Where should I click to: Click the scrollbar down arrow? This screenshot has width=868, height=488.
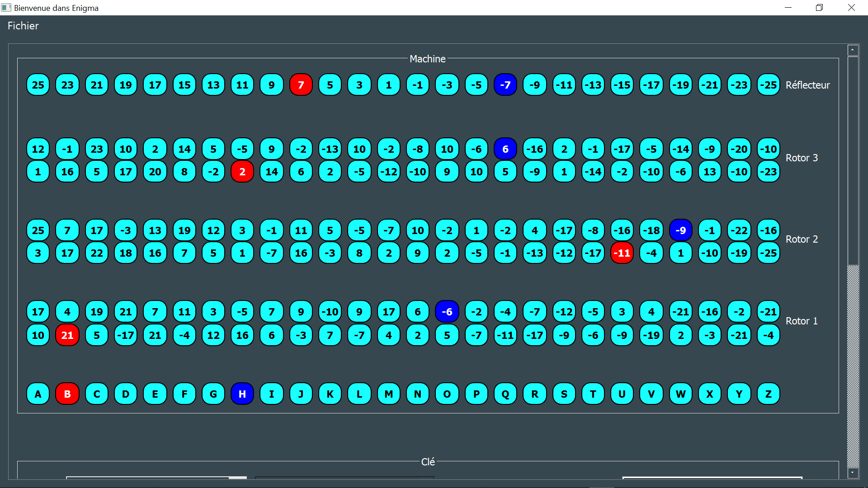pyautogui.click(x=853, y=473)
